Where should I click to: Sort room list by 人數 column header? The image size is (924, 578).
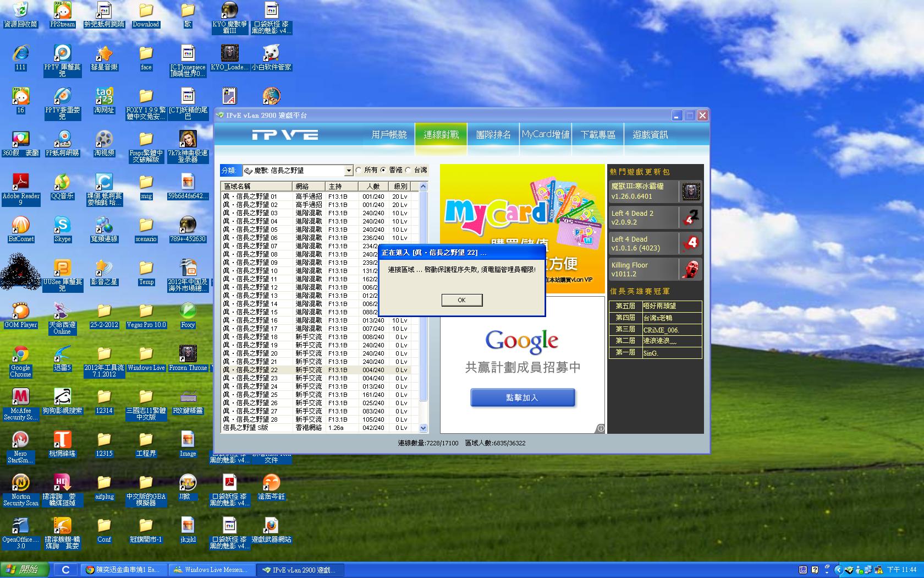tap(373, 186)
